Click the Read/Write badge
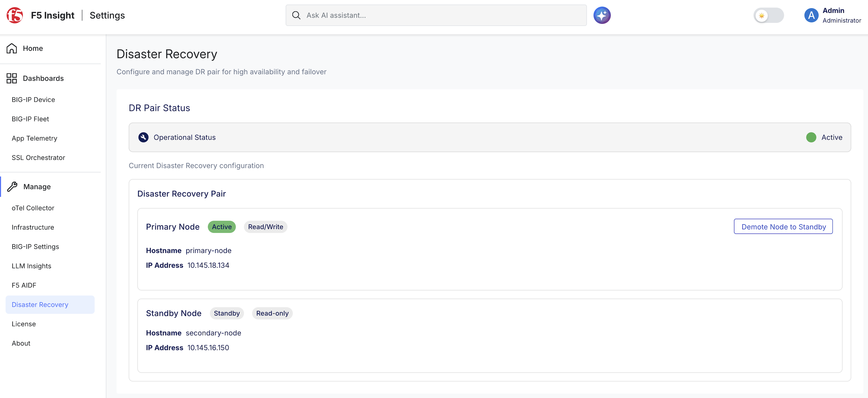 click(266, 227)
